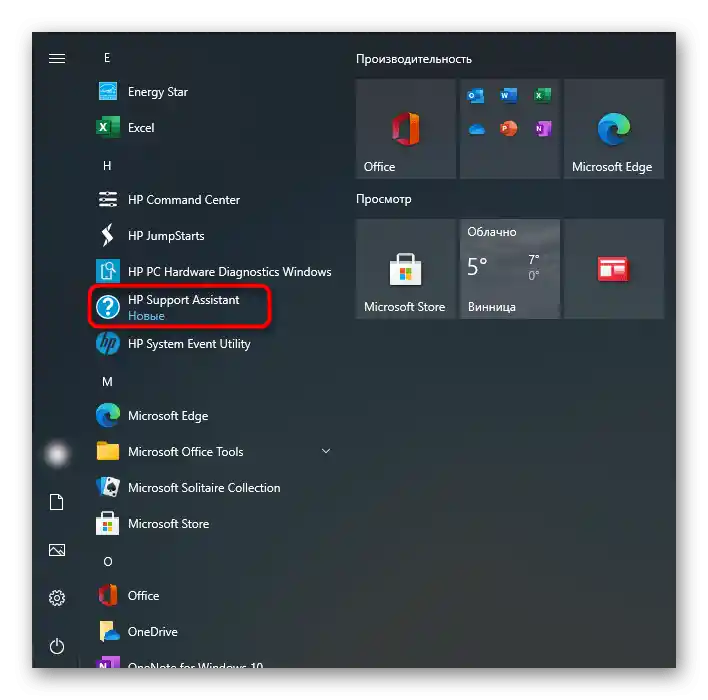Click the Новые label under HP Support Assistant
Image resolution: width=708 pixels, height=700 pixels.
point(146,316)
